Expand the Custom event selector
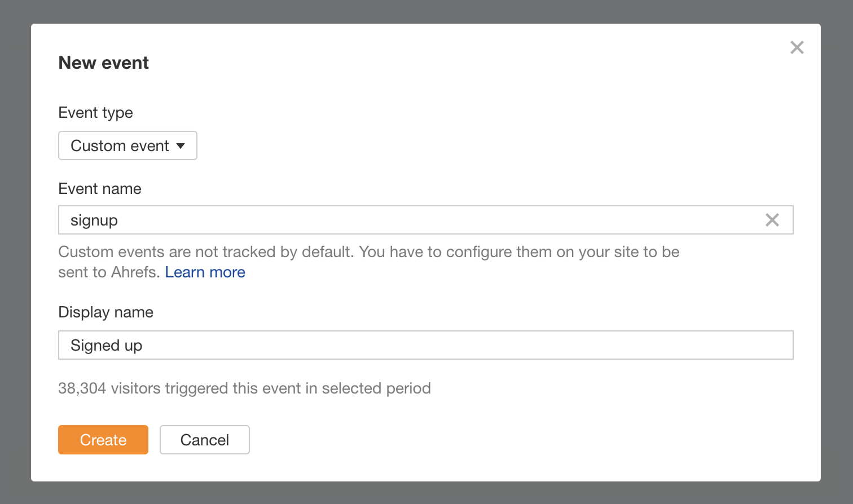This screenshot has height=504, width=853. (x=127, y=145)
